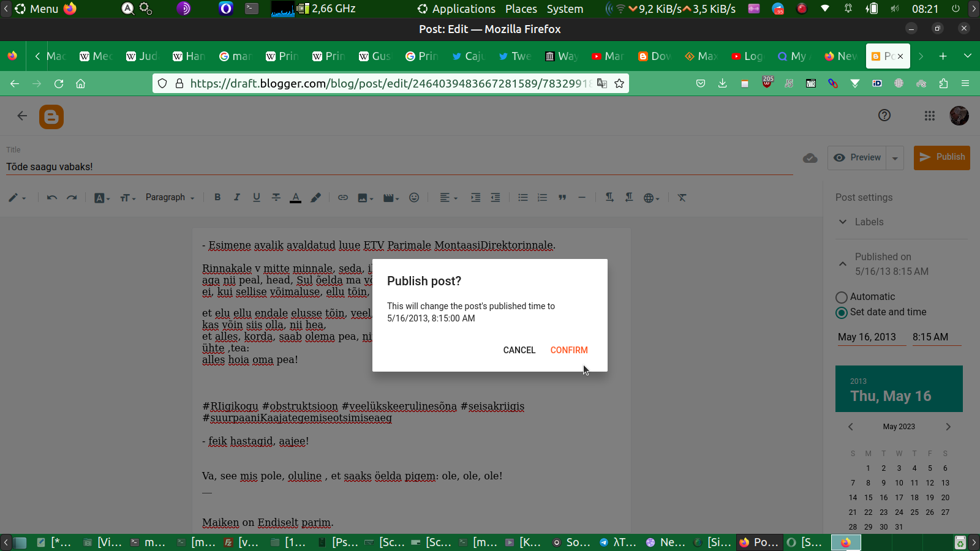The width and height of the screenshot is (980, 551).
Task: Insert a jump break line
Action: (x=582, y=197)
